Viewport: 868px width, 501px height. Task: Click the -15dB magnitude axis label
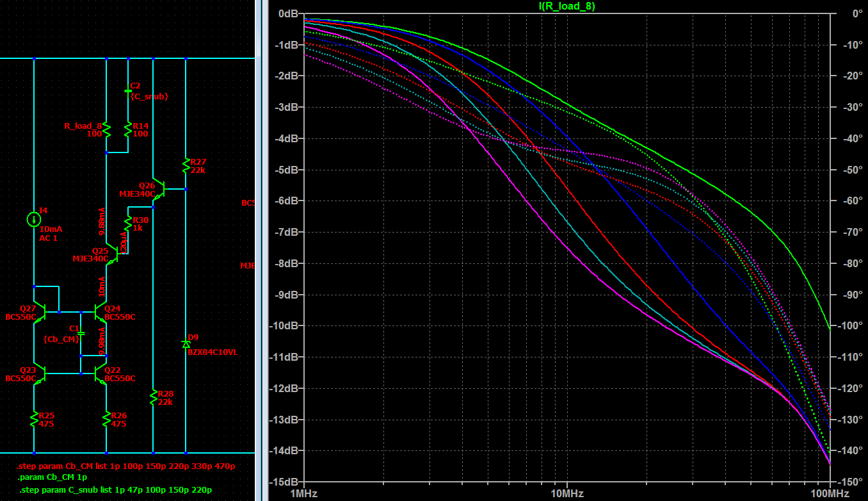pos(285,482)
